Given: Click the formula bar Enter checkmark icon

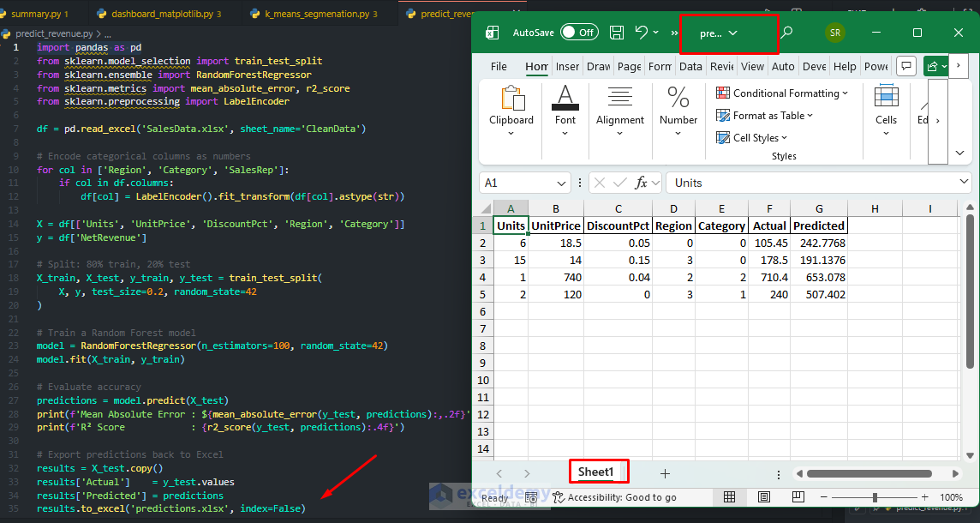Looking at the screenshot, I should point(620,183).
